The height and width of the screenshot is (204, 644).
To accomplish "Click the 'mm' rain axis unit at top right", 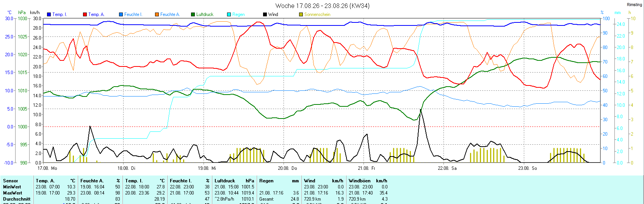I will (618, 13).
